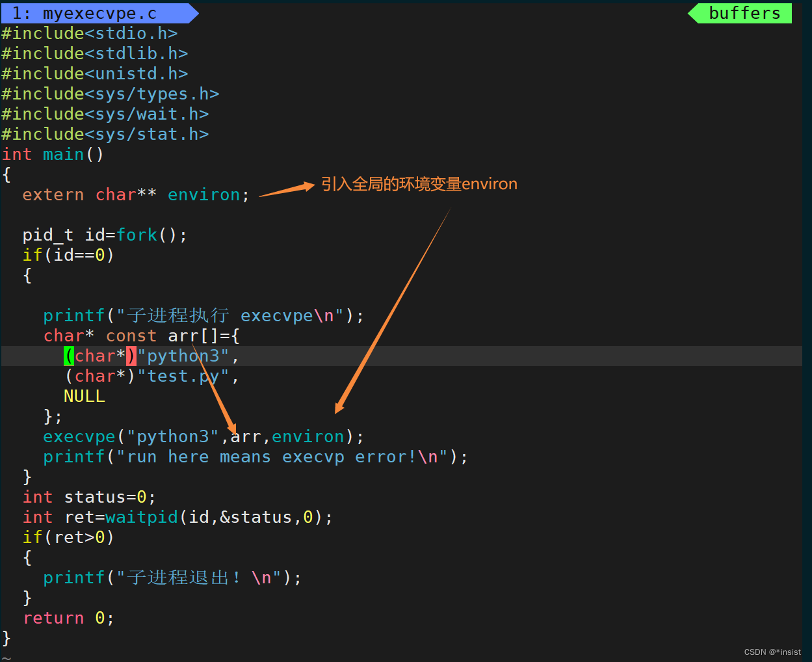Click the environ argument in execvpe call
This screenshot has height=662, width=812.
tap(308, 436)
